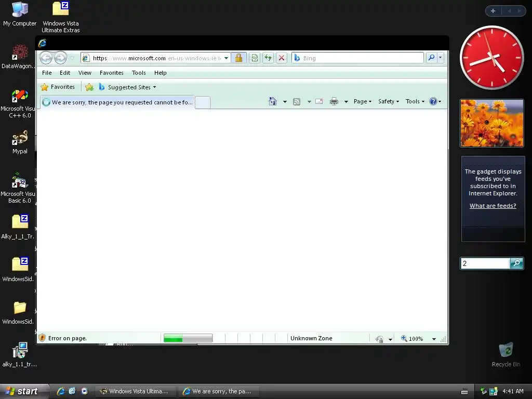This screenshot has width=532, height=399.
Task: Open the Tools command bar menu
Action: click(415, 101)
